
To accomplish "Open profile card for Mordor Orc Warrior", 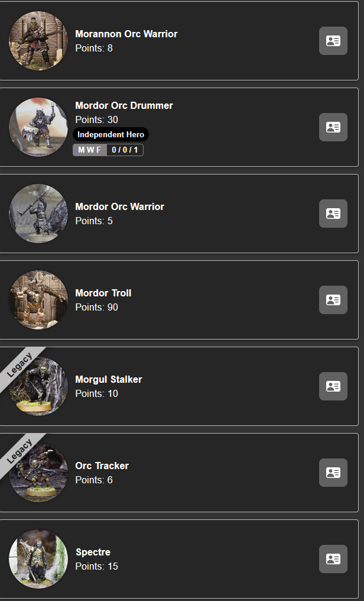I will coord(333,214).
